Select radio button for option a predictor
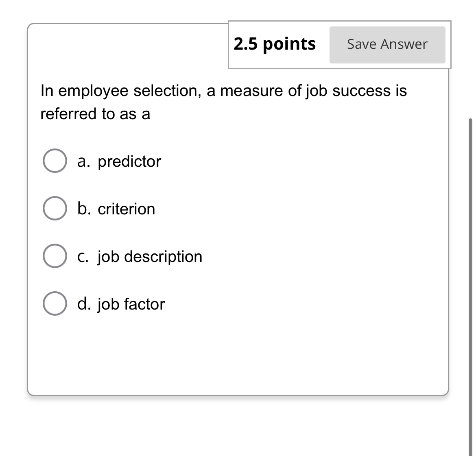The width and height of the screenshot is (476, 456). (55, 161)
